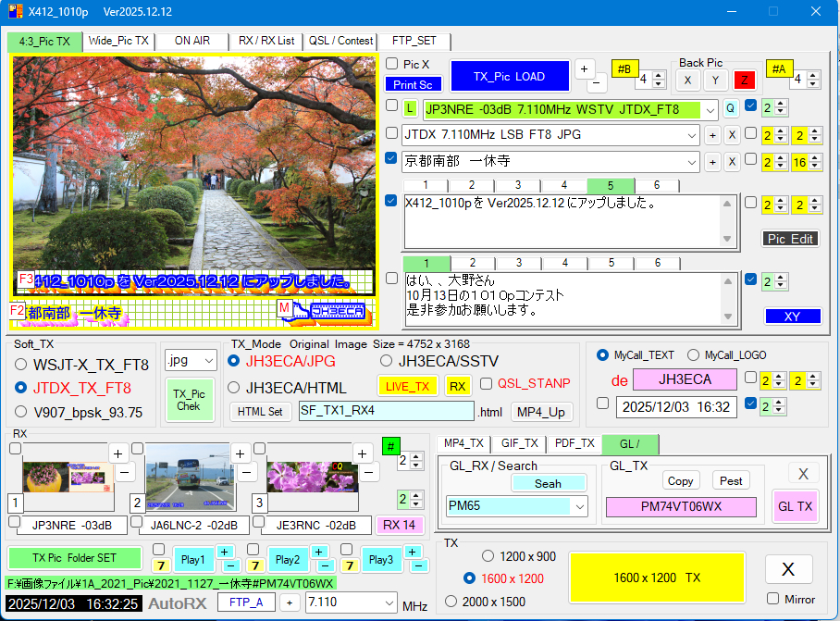840x621 pixels.
Task: Click the green # button in RX panel
Action: (x=390, y=447)
